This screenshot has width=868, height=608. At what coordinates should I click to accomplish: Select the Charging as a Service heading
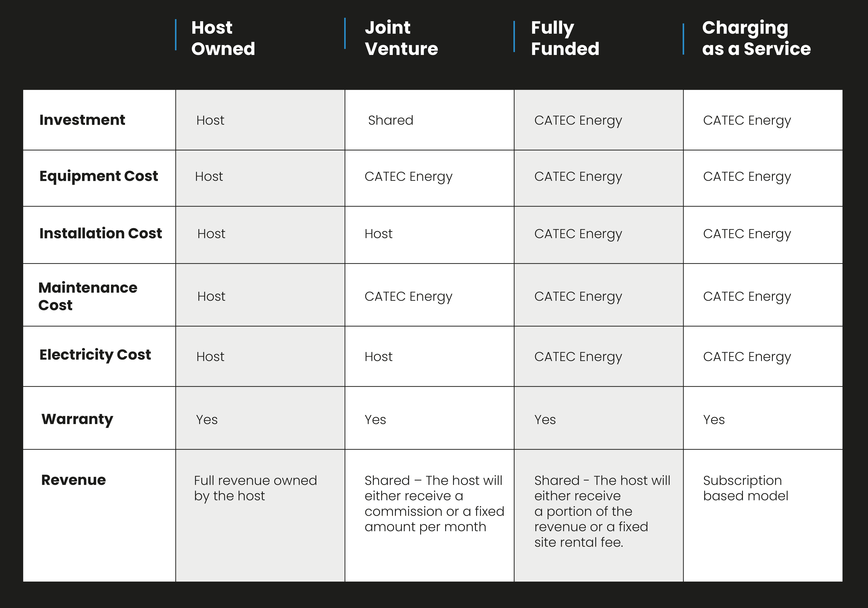756,38
